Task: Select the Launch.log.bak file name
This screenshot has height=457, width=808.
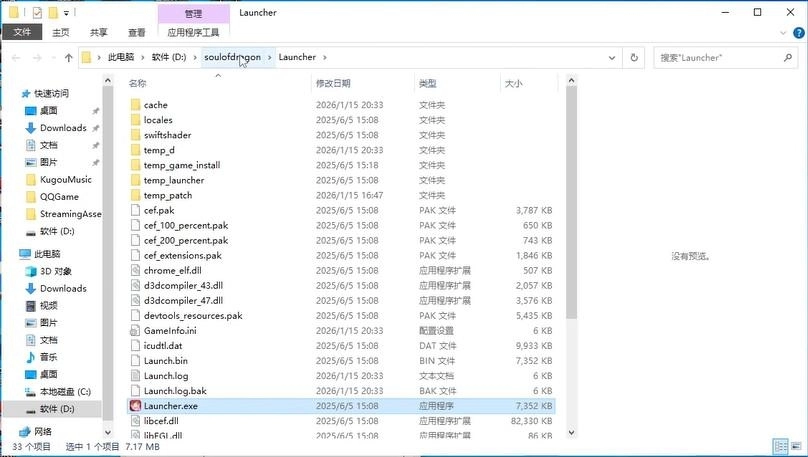Action: click(x=175, y=391)
